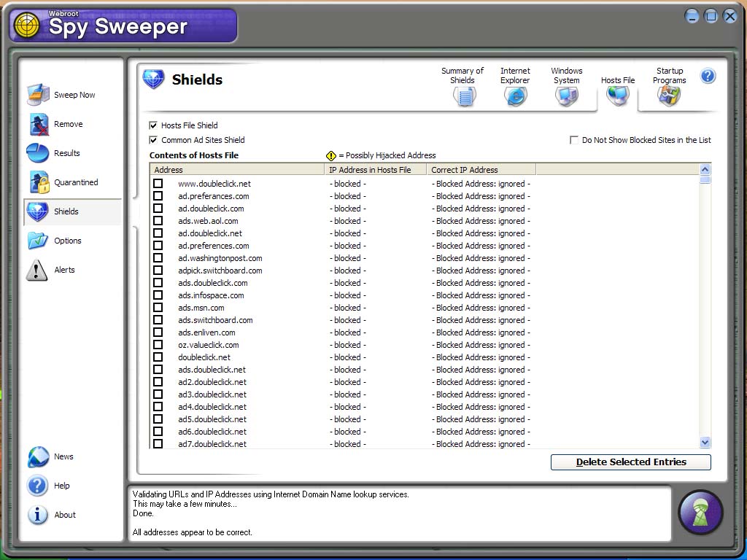Screen dimensions: 747x560
Task: Open the Results pie chart icon
Action: pyautogui.click(x=38, y=153)
